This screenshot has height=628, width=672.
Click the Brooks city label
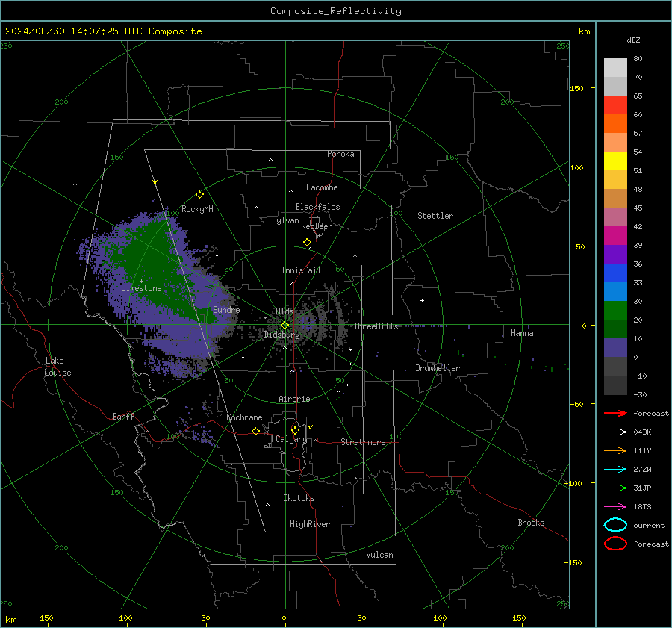coord(531,523)
